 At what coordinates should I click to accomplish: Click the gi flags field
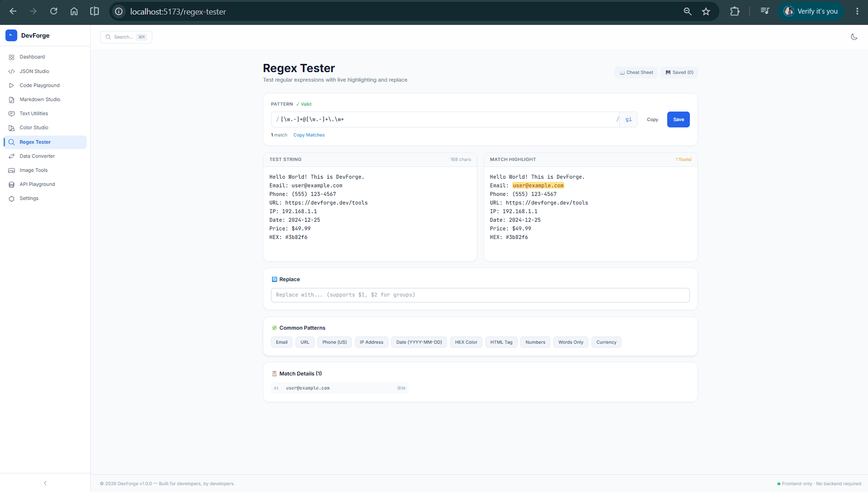[x=628, y=120]
